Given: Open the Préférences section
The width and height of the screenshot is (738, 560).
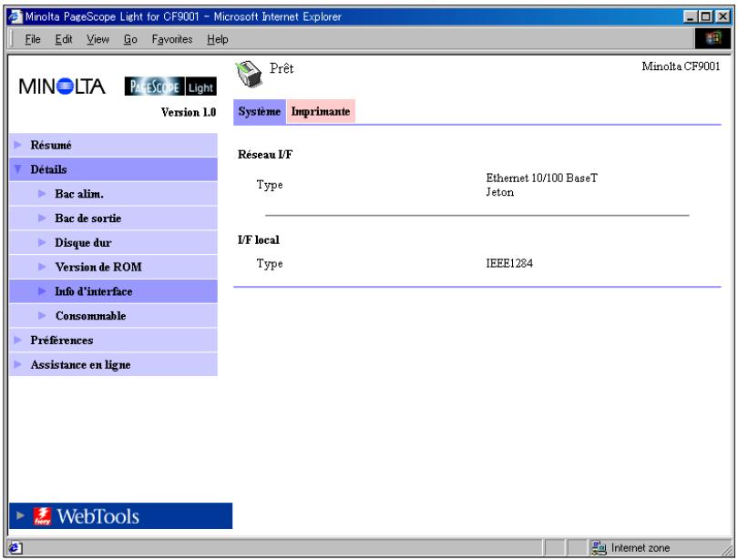Looking at the screenshot, I should tap(113, 340).
